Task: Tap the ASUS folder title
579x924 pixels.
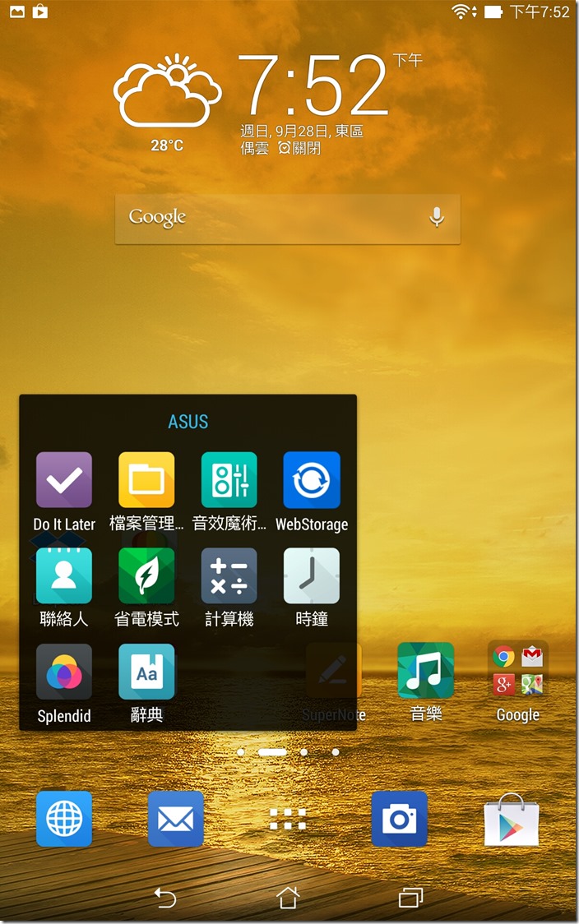Action: (188, 422)
